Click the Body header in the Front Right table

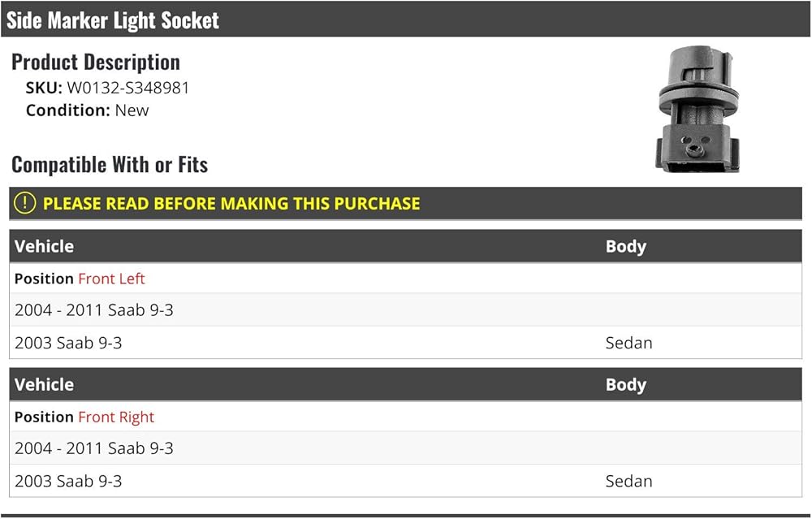tap(625, 384)
